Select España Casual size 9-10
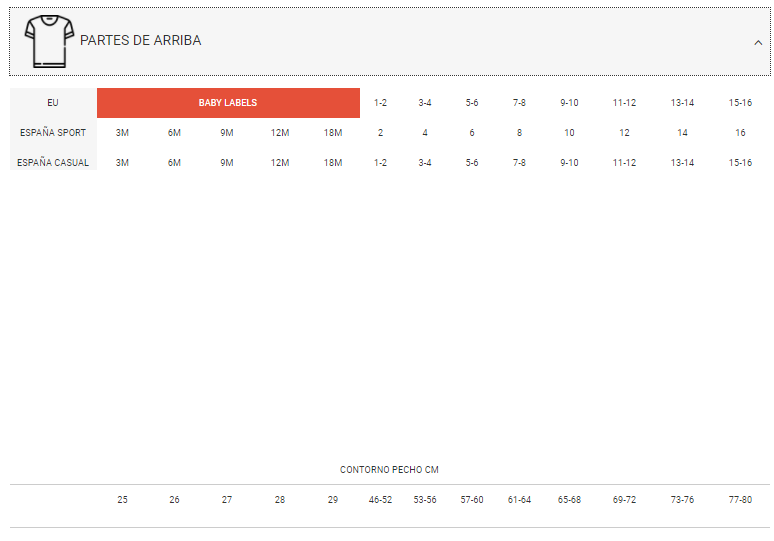 tap(569, 163)
